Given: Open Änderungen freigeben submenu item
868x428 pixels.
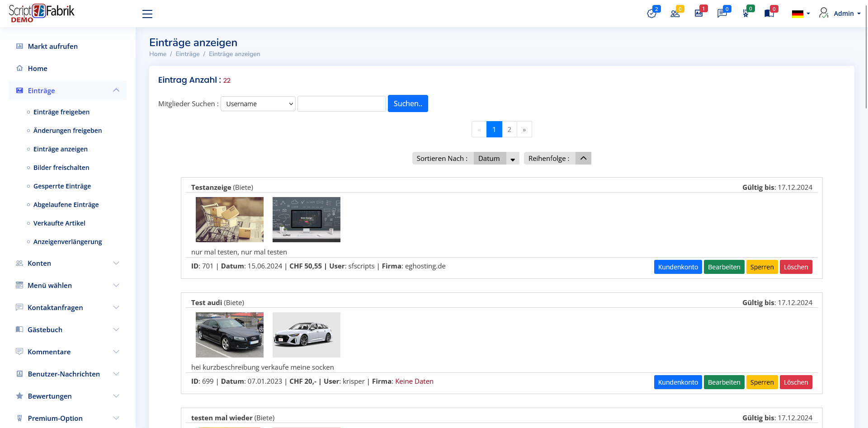Looking at the screenshot, I should [x=68, y=131].
